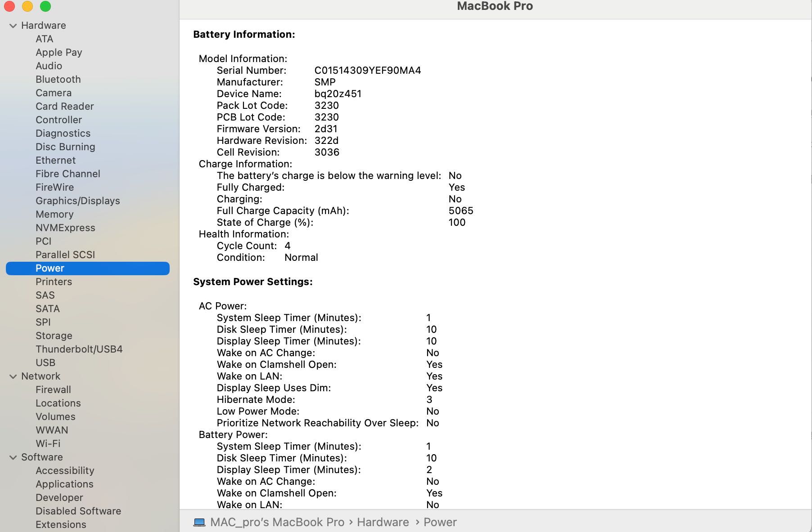Select Ethernet in the sidebar
This screenshot has width=812, height=532.
coord(56,161)
